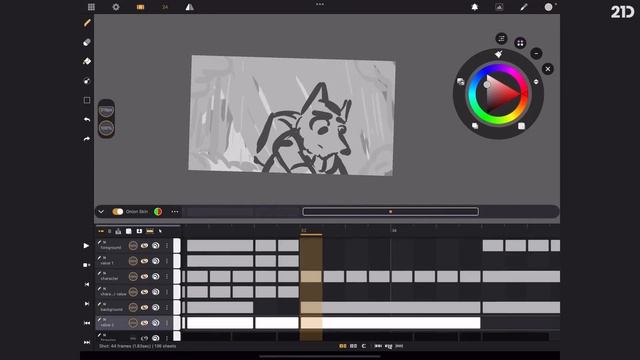
Task: Switch color wheel to palette grid
Action: point(520,43)
